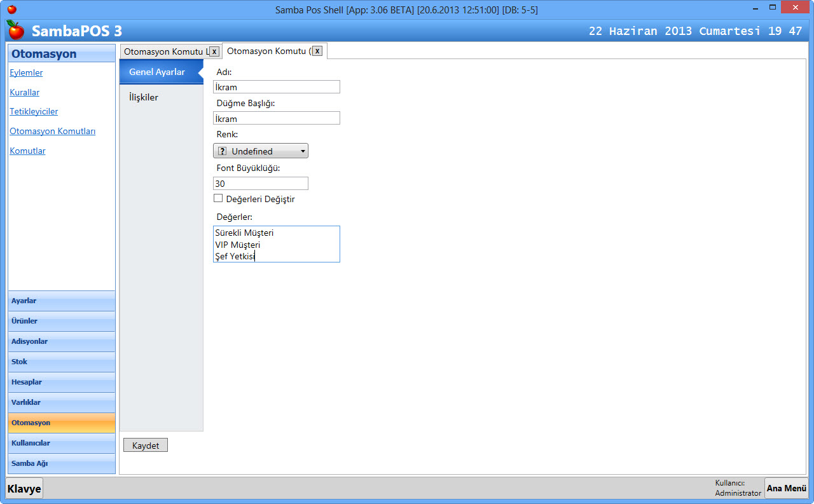
Task: Select the Genel Ayarlar section
Action: point(157,72)
